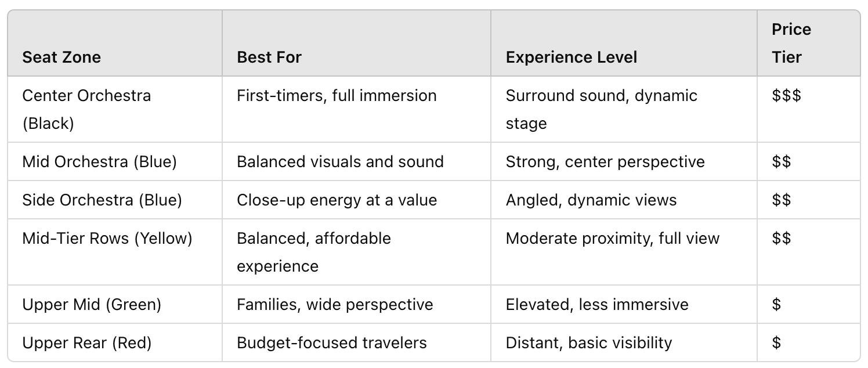Image resolution: width=868 pixels, height=368 pixels.
Task: Select the "Families, wide perspective" cell
Action: tap(335, 304)
